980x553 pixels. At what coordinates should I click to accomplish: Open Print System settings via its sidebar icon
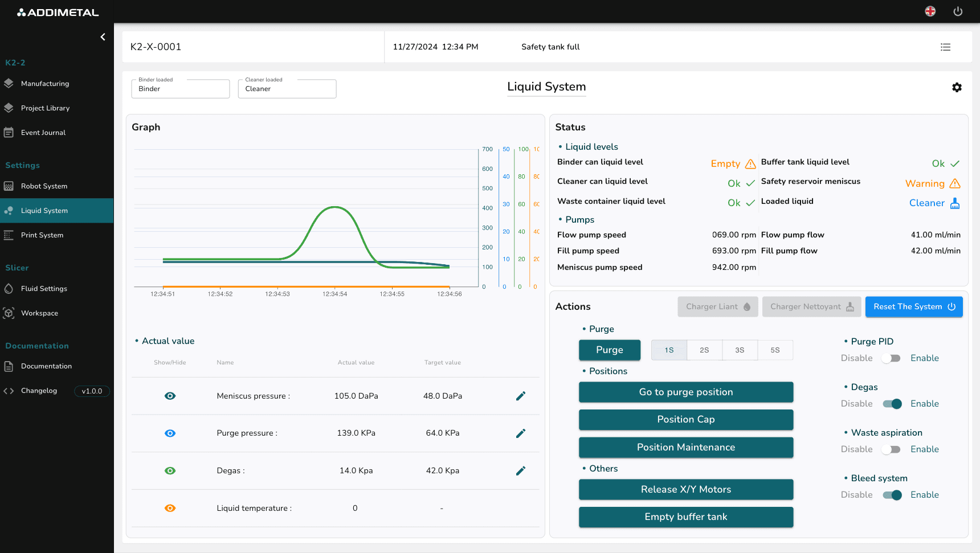pyautogui.click(x=9, y=235)
